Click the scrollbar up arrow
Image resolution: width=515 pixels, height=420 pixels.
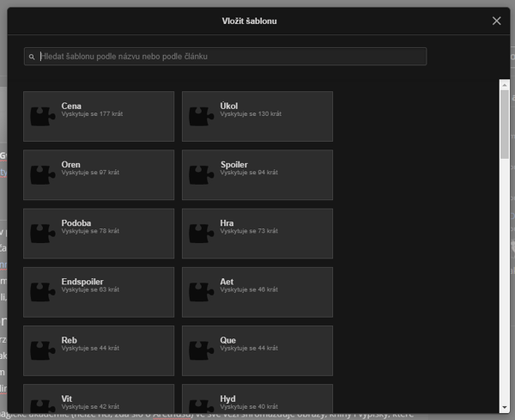tap(505, 85)
